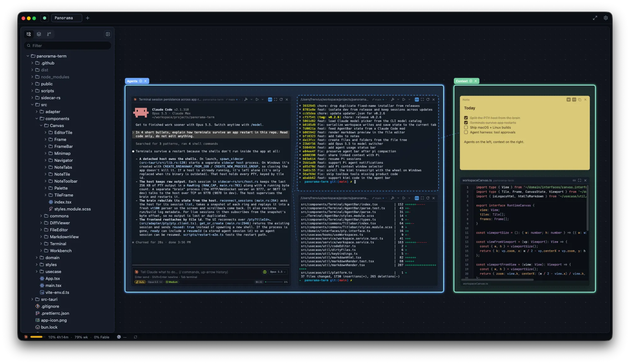Collapse the components folder

(37, 118)
